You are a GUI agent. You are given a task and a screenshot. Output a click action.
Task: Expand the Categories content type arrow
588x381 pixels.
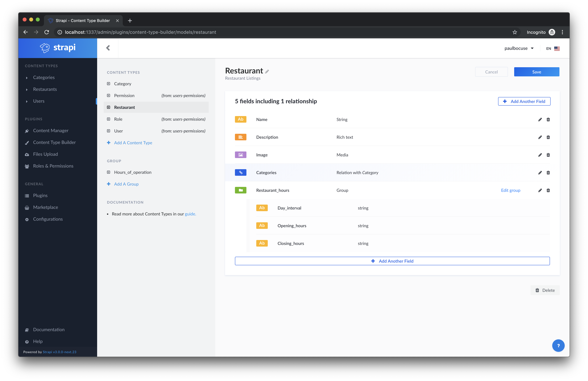(x=27, y=78)
